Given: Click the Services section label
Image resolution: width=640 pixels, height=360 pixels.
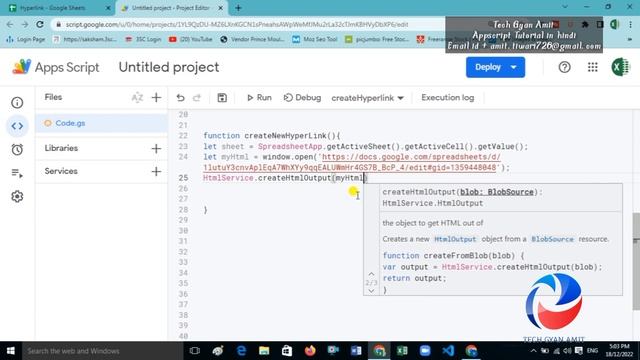Looking at the screenshot, I should click(x=61, y=171).
